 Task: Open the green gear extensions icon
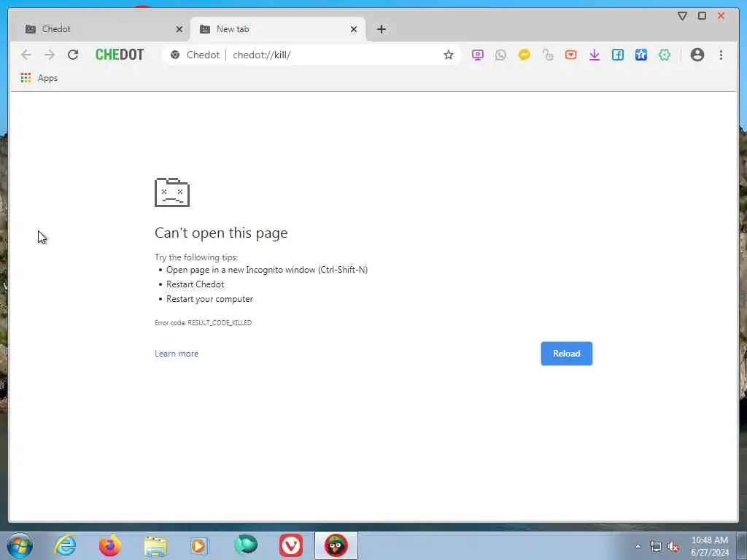point(665,55)
